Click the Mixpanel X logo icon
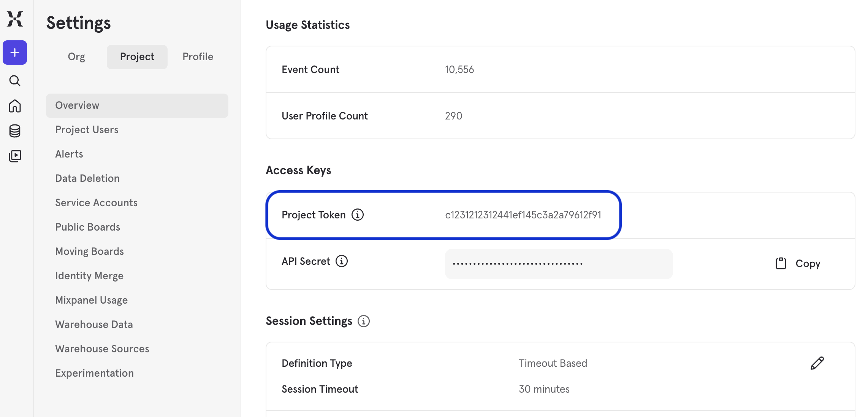This screenshot has height=417, width=868. pyautogui.click(x=15, y=19)
